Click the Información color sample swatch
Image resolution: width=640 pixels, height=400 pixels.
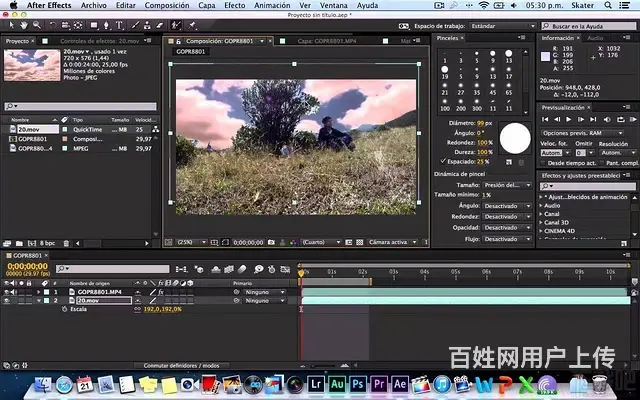pos(545,56)
